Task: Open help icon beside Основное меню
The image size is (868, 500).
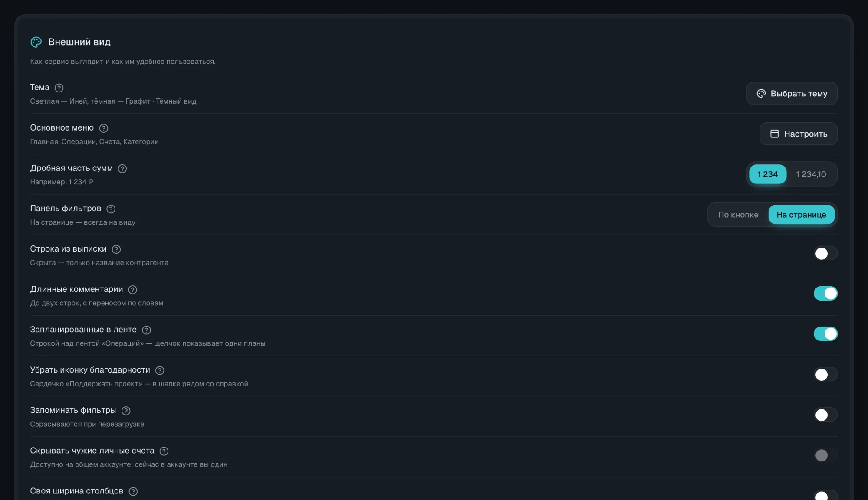Action: click(104, 128)
